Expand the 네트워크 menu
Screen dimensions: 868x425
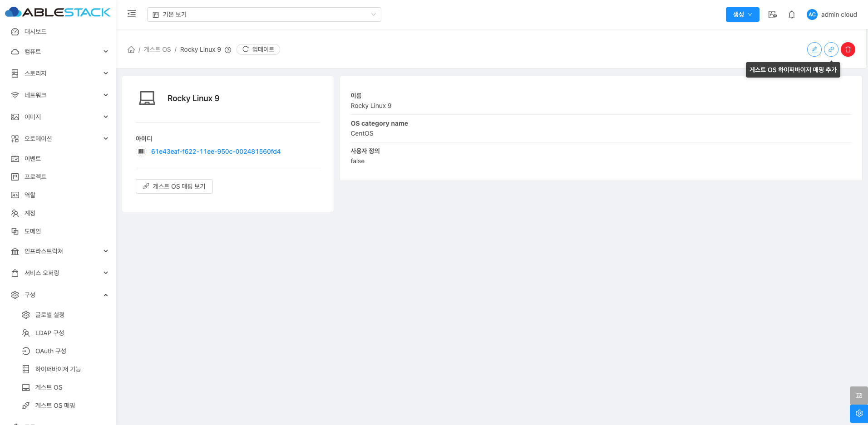tap(58, 95)
